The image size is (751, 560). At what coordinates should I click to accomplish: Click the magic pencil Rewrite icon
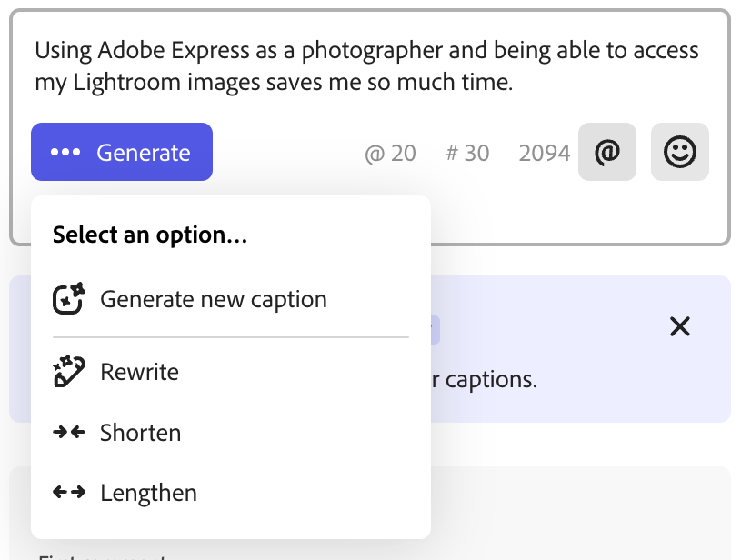(70, 372)
